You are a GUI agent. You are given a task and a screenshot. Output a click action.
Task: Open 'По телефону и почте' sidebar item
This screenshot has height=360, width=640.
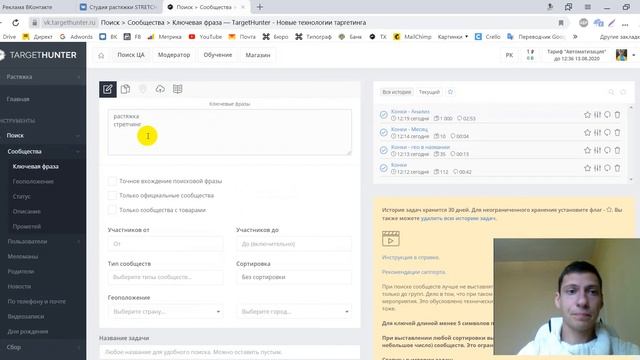coord(36,301)
